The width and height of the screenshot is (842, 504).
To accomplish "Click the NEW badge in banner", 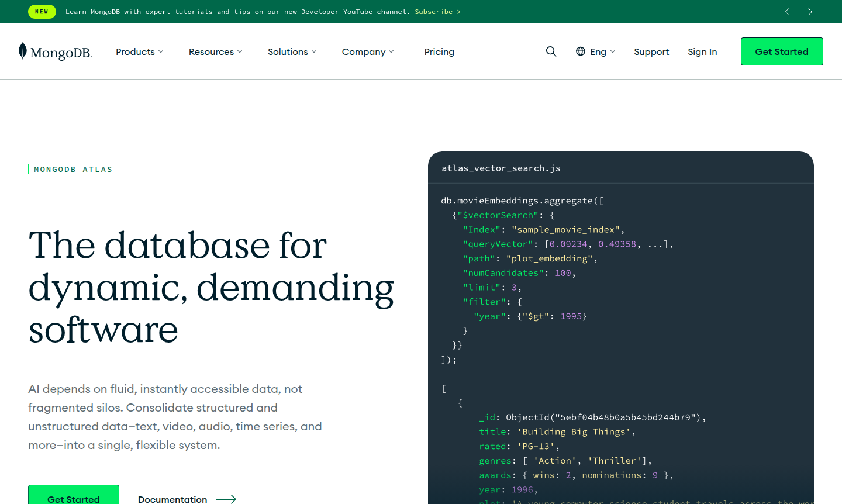I will [42, 12].
